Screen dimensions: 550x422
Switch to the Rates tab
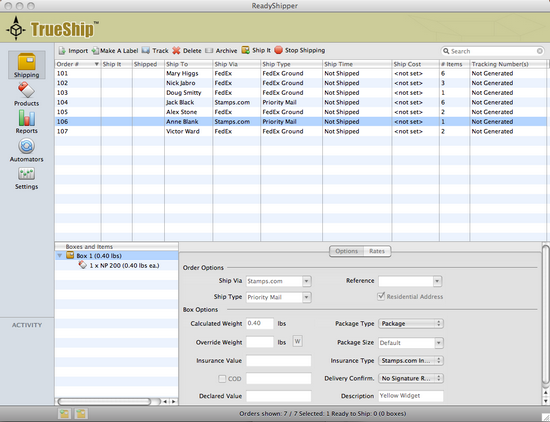coord(377,251)
